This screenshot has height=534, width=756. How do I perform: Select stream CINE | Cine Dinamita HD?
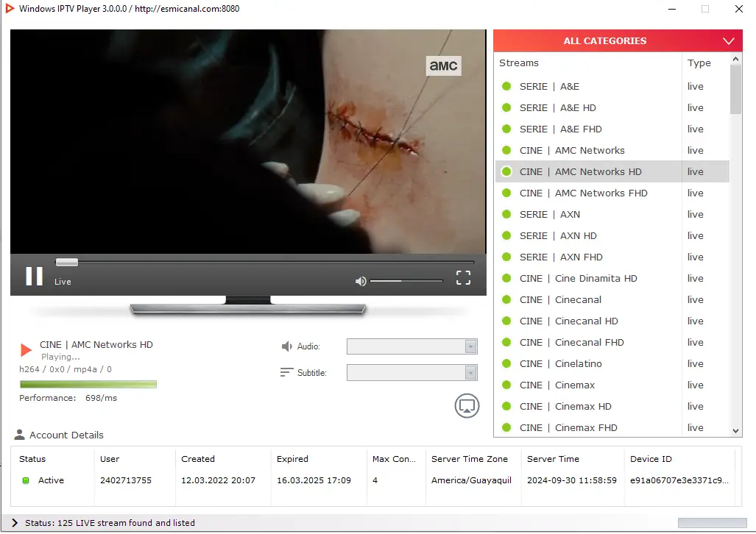(612, 279)
